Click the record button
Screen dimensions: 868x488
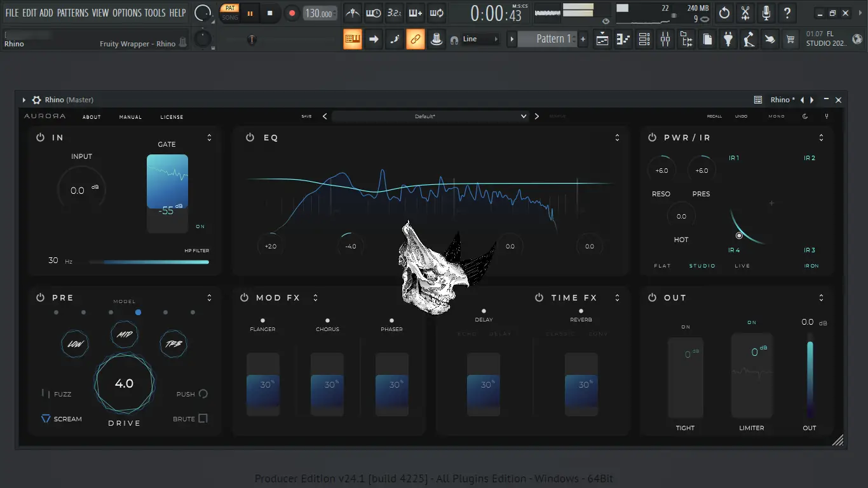click(292, 13)
